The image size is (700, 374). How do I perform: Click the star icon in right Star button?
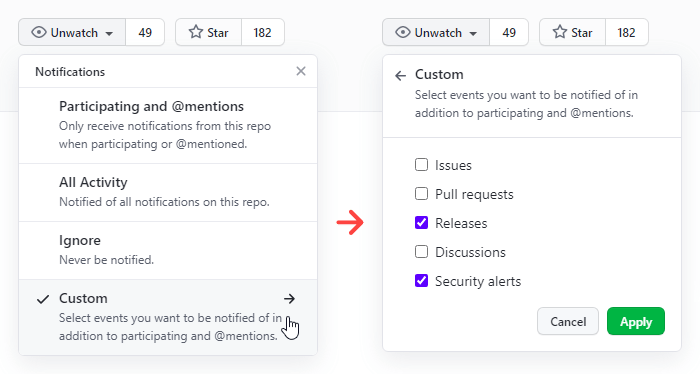point(560,32)
